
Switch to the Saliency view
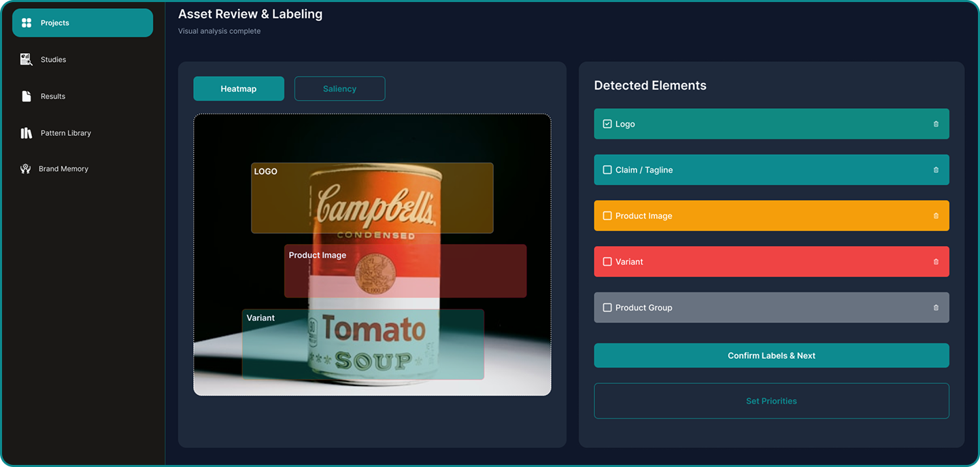pyautogui.click(x=339, y=88)
